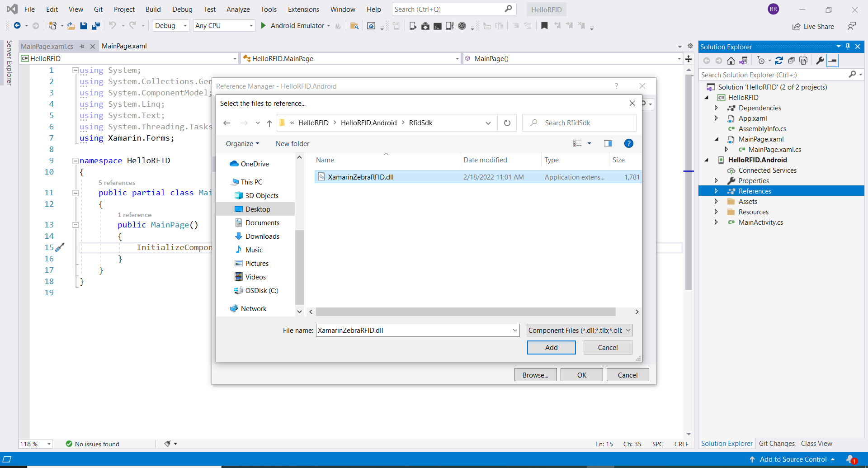Sort file list by Date modified column
The image size is (868, 468).
click(x=485, y=160)
